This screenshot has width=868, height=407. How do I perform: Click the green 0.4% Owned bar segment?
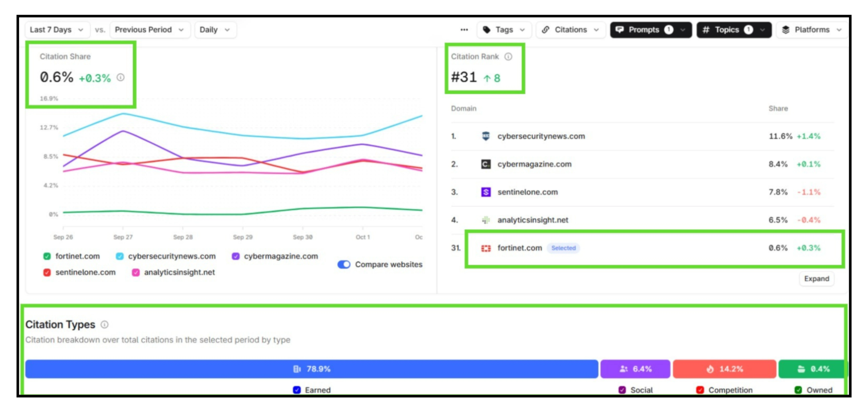point(812,369)
